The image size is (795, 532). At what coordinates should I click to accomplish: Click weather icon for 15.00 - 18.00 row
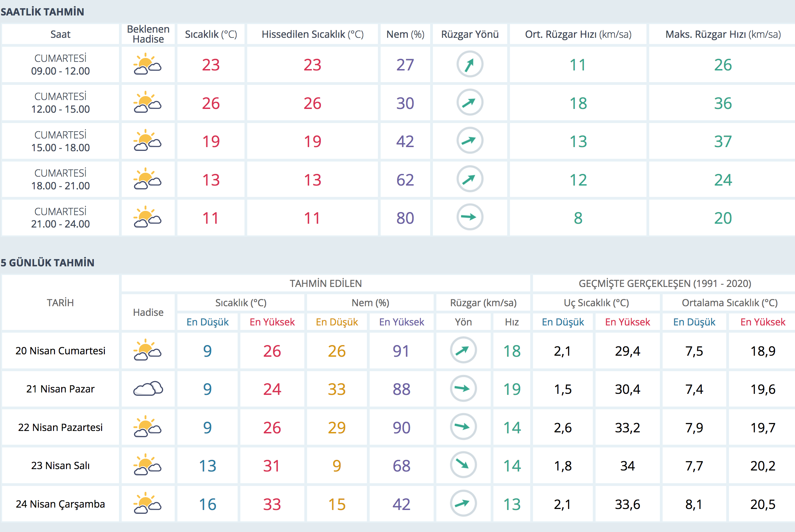point(148,141)
